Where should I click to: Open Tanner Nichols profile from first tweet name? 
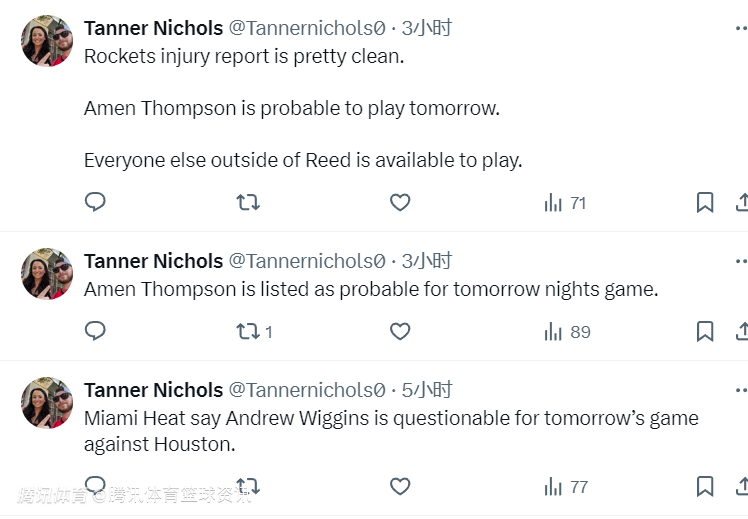[153, 28]
